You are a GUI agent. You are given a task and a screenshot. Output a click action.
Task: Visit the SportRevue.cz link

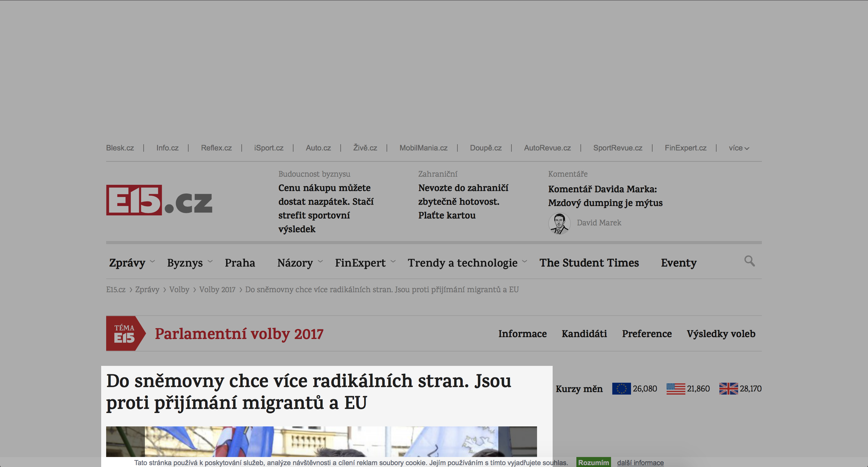618,148
